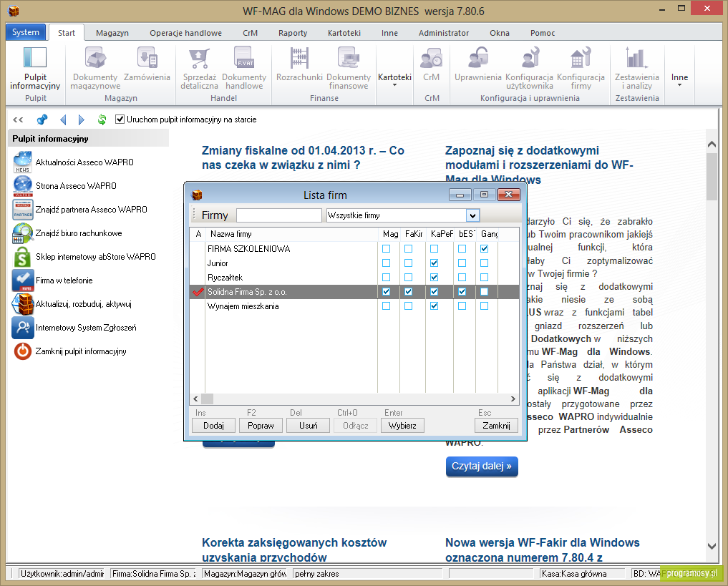Open the Raporty tab
This screenshot has height=586, width=728.
click(x=293, y=33)
